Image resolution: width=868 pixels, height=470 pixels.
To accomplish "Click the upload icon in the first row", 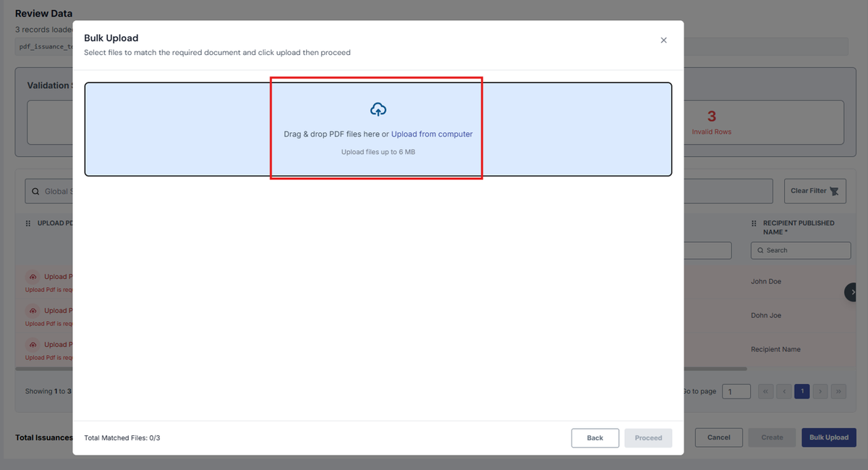I will [x=33, y=277].
